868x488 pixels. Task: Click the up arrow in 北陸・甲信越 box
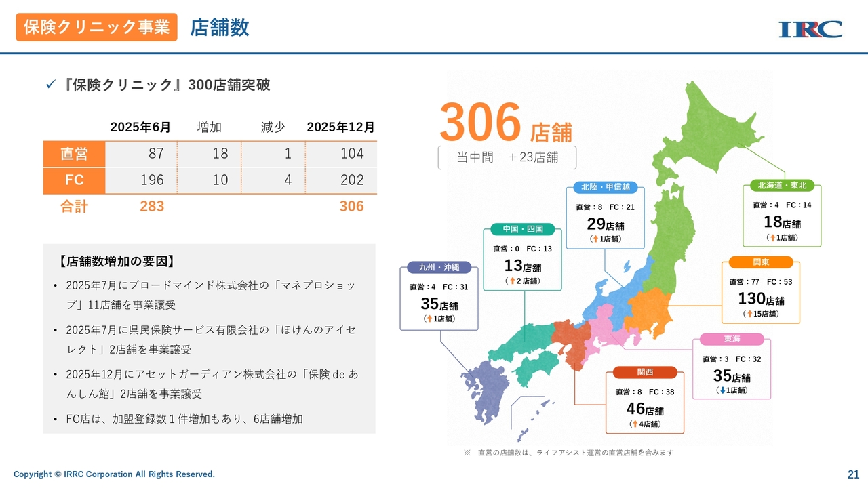click(595, 239)
